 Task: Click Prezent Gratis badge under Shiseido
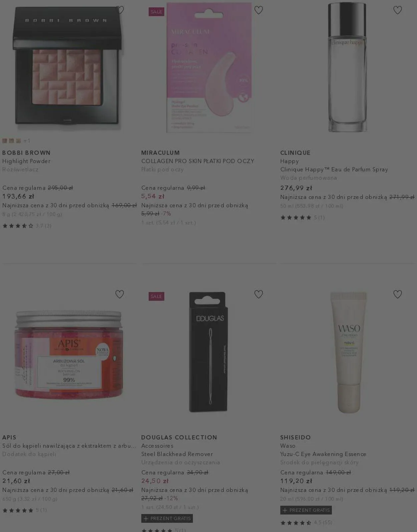(x=306, y=510)
